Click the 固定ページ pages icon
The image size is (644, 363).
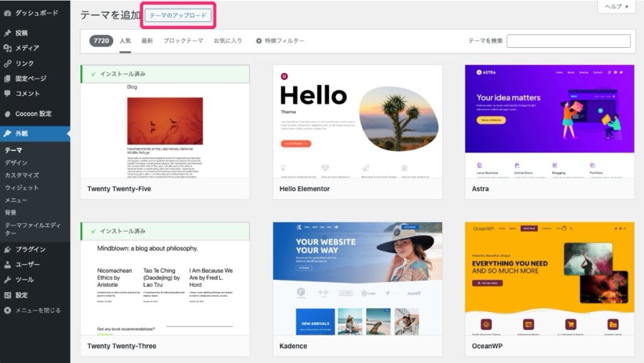(8, 79)
